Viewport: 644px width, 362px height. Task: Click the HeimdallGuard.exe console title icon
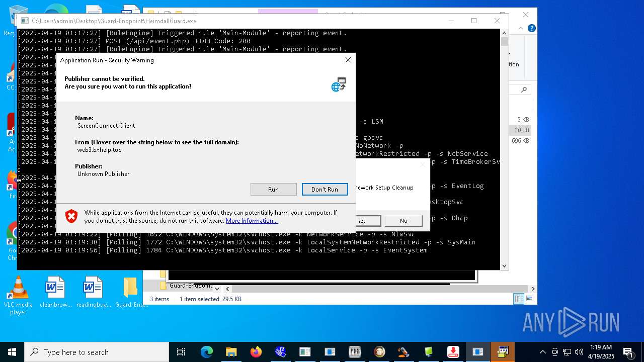[24, 21]
